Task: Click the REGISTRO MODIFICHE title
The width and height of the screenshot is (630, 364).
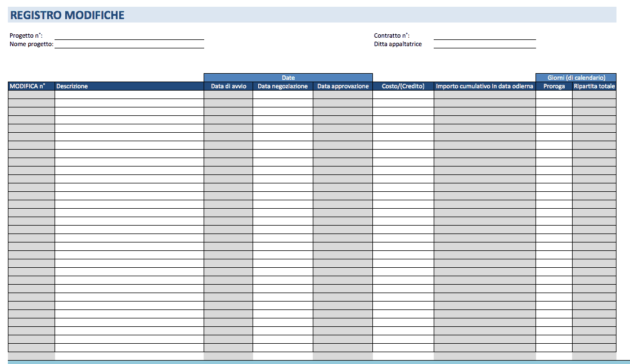Action: coord(67,15)
